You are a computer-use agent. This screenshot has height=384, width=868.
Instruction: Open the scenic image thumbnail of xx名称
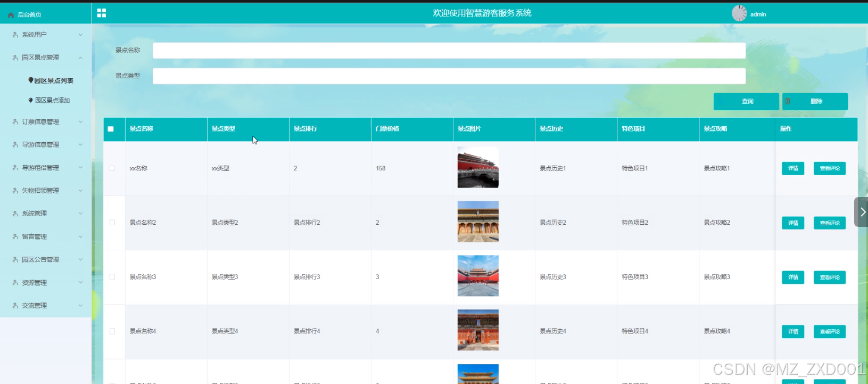point(478,167)
